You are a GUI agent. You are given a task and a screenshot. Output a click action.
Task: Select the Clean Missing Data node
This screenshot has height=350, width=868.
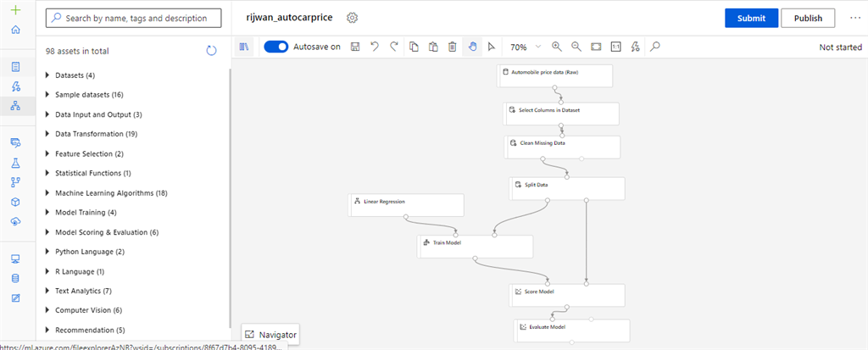pyautogui.click(x=563, y=147)
